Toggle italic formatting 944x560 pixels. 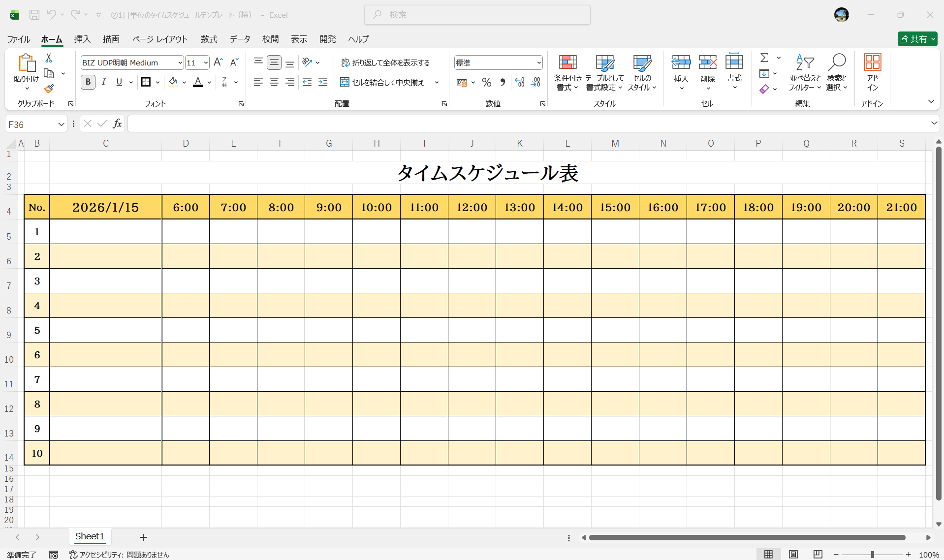[x=103, y=82]
